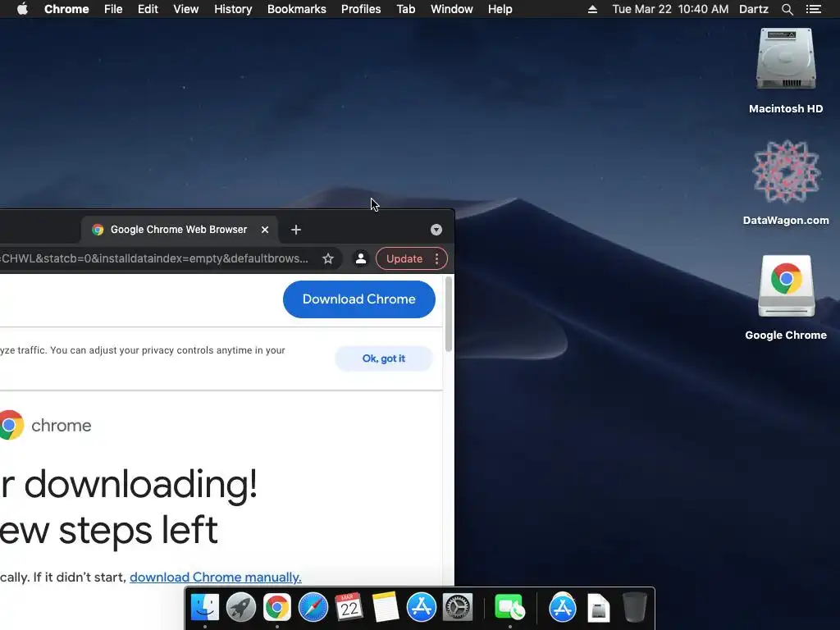Open Notes from the Dock
Viewport: 840px width, 630px height.
(x=386, y=608)
